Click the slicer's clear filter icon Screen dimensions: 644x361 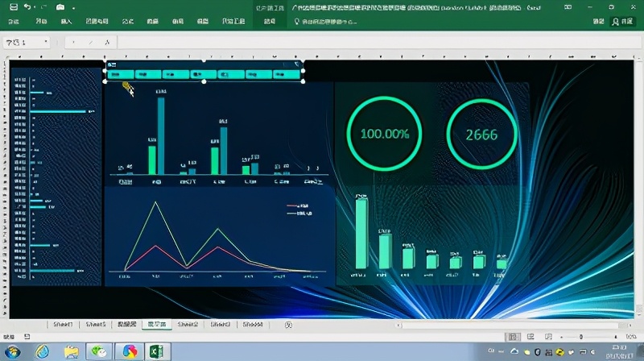296,64
